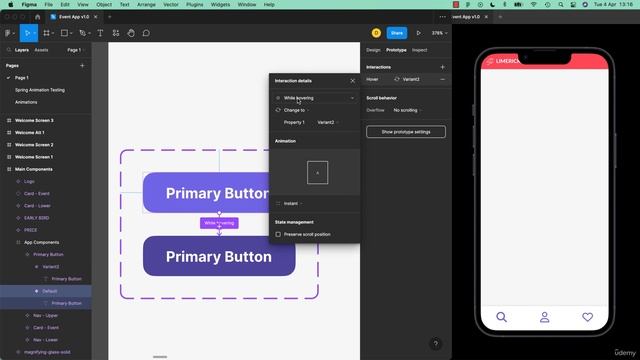Tap the heart icon in phone preview
Viewport: 640px width, 360px height.
pyautogui.click(x=587, y=317)
